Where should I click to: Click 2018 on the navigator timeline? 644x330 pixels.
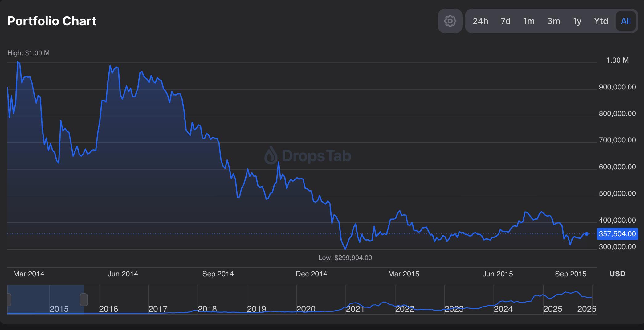(207, 309)
